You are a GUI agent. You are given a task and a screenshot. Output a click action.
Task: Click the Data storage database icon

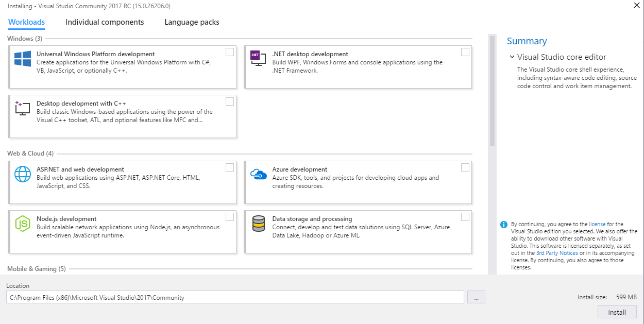(258, 224)
